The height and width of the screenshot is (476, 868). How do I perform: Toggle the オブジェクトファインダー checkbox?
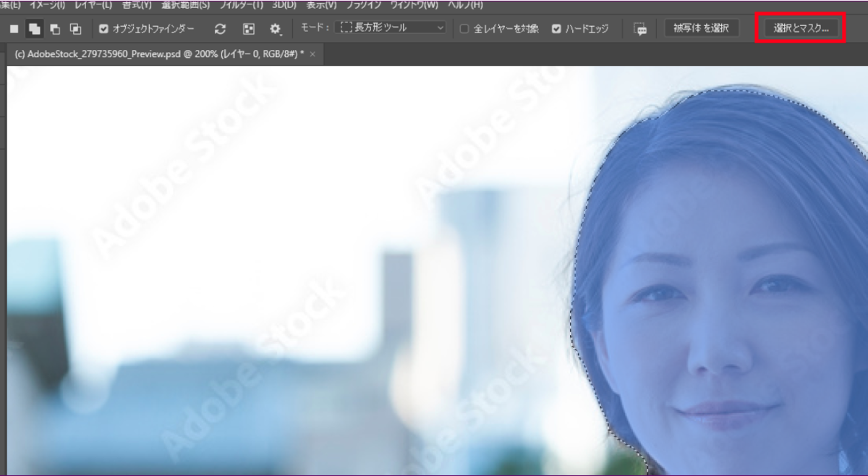tap(103, 29)
